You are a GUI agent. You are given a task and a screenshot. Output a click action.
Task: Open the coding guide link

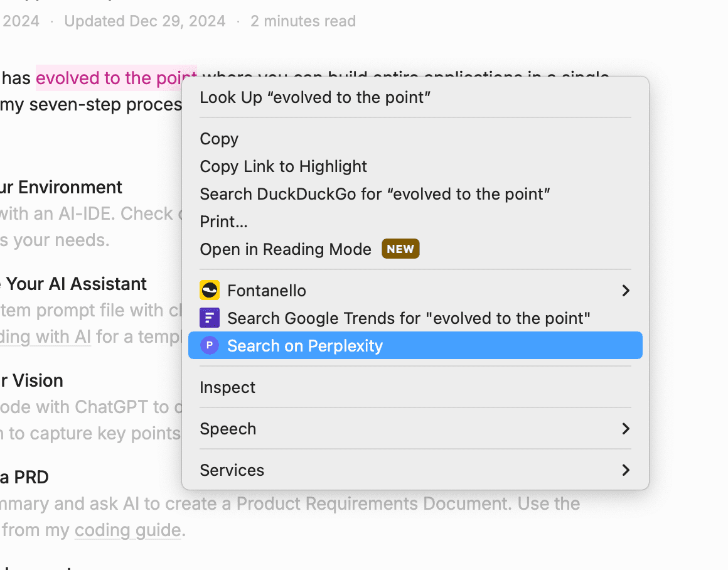point(127,530)
